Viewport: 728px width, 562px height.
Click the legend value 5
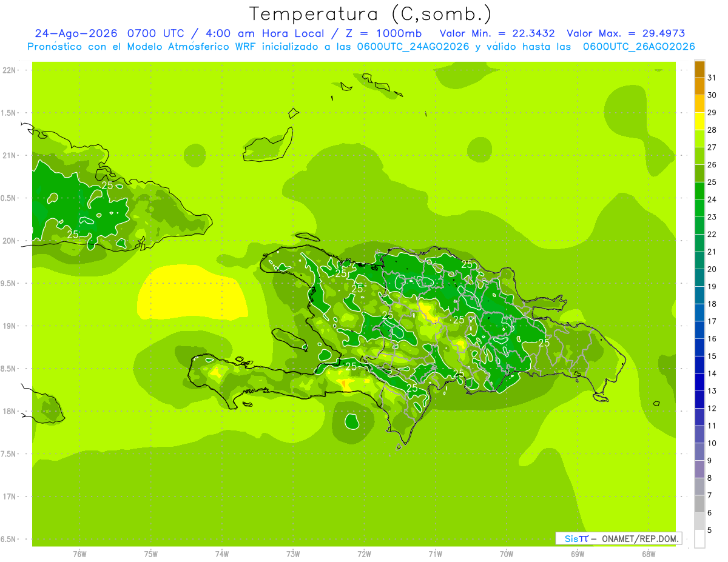(x=710, y=530)
